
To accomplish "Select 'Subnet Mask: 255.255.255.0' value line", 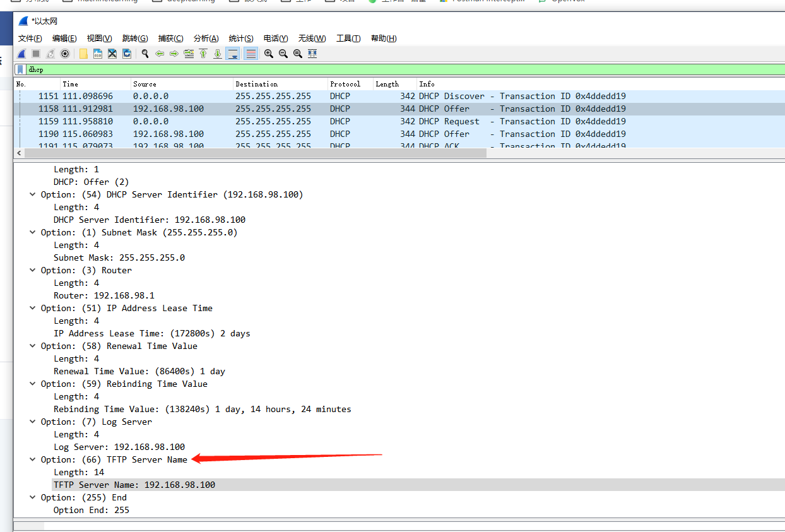I will tap(119, 257).
